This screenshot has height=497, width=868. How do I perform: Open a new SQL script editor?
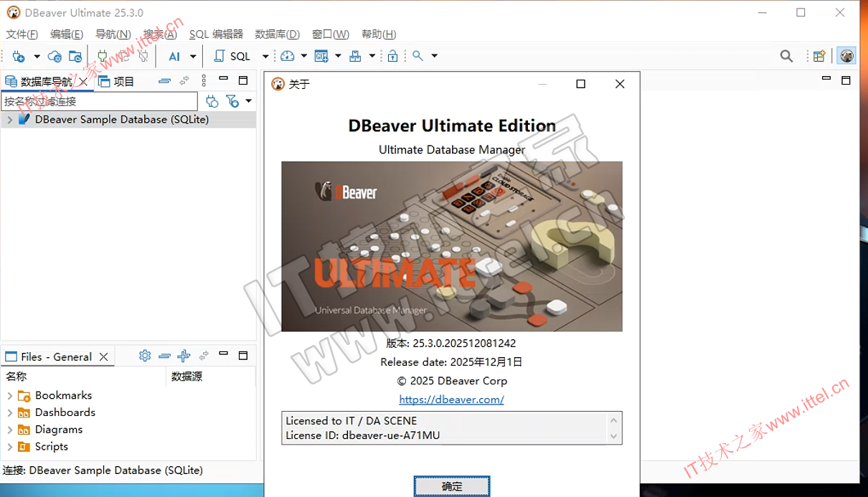(232, 56)
